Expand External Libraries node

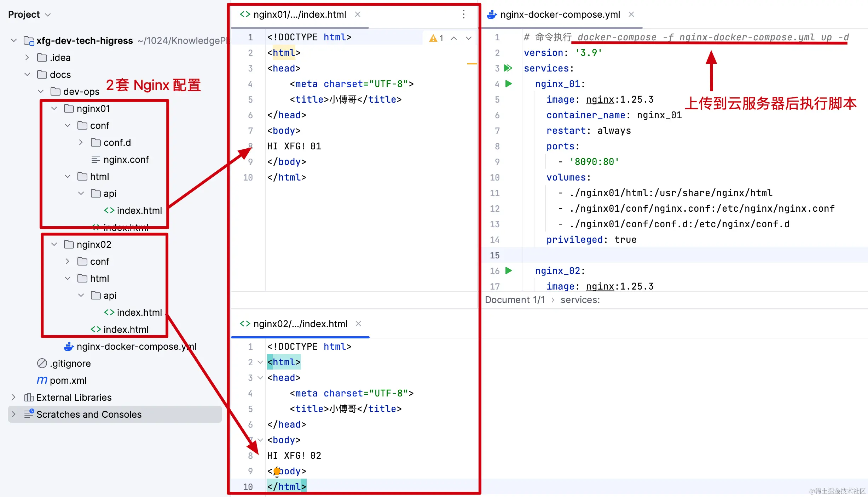(13, 398)
